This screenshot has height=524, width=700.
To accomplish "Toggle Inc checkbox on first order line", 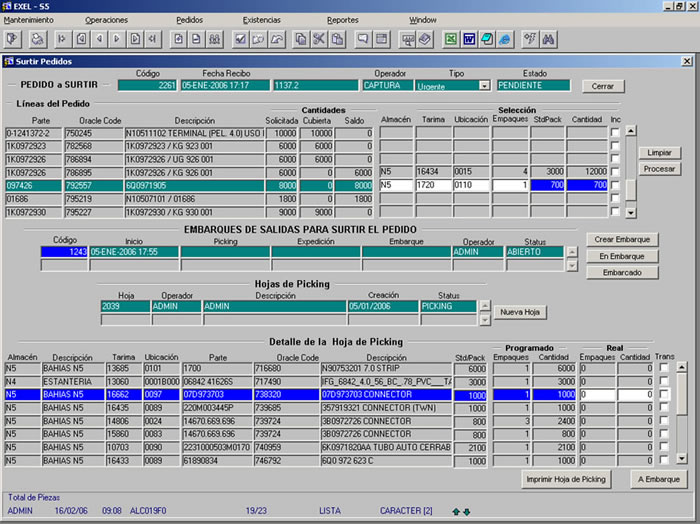I will pos(615,132).
